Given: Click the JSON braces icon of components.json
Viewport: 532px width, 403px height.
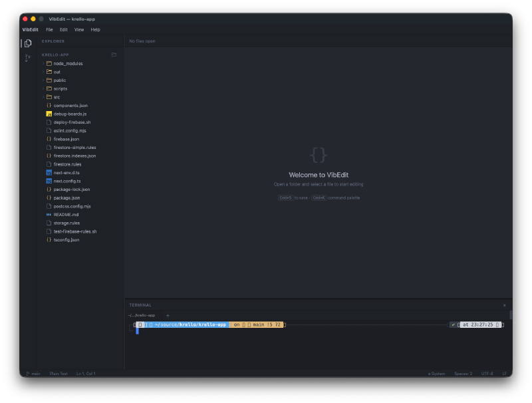Looking at the screenshot, I should 49,106.
